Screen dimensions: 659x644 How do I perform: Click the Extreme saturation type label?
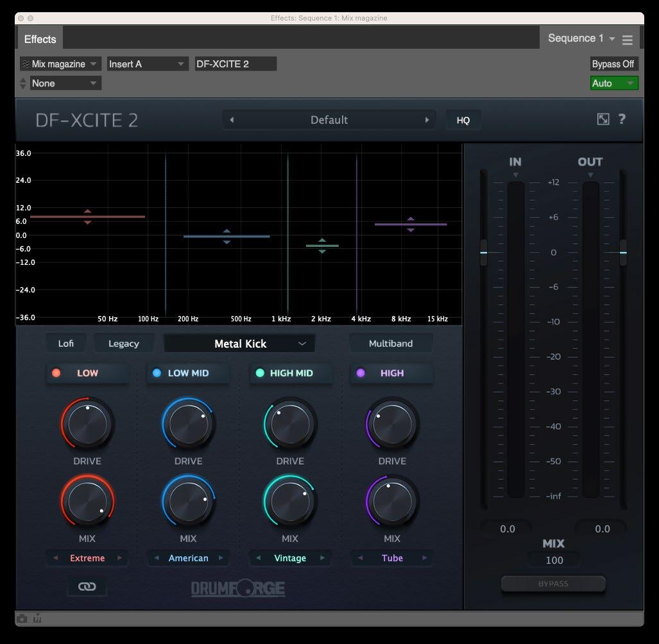coord(87,558)
